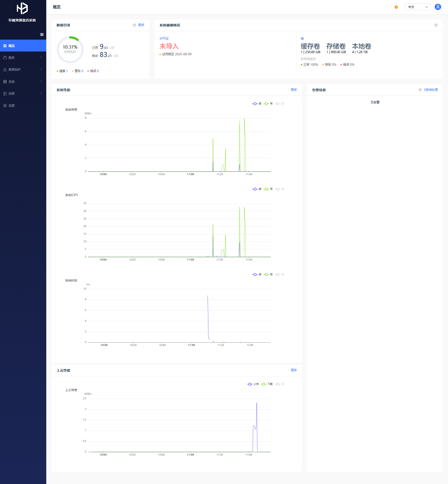Toggle 总 series in 系统IOPS legend
This screenshot has width=448, height=484.
point(280,189)
